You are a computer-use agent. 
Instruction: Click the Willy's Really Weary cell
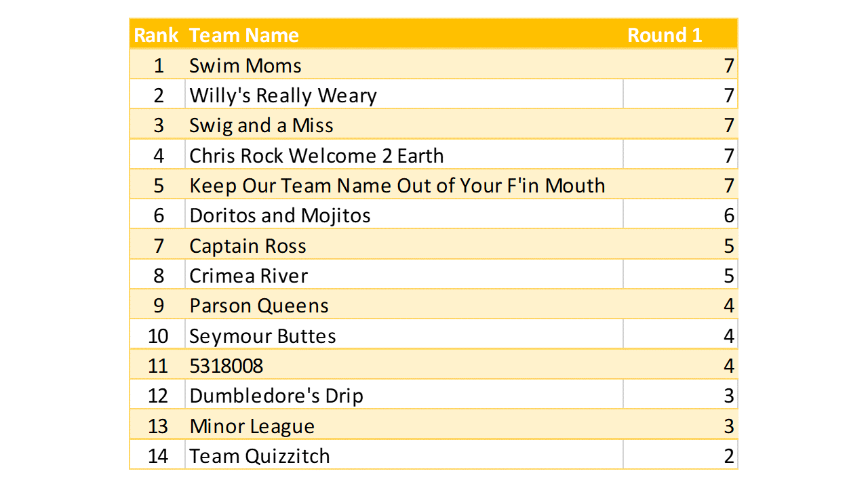coord(283,96)
